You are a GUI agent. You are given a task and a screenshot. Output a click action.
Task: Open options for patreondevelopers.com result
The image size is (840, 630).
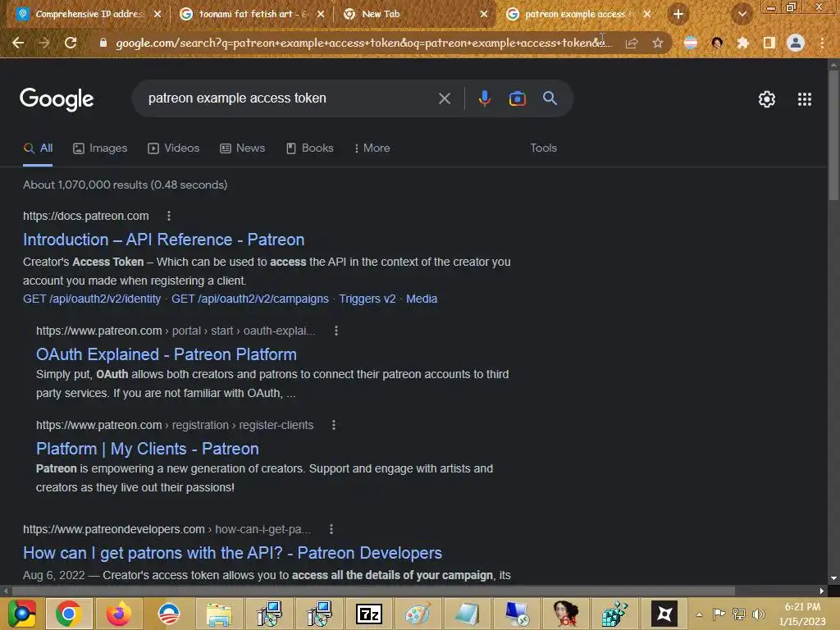tap(331, 529)
